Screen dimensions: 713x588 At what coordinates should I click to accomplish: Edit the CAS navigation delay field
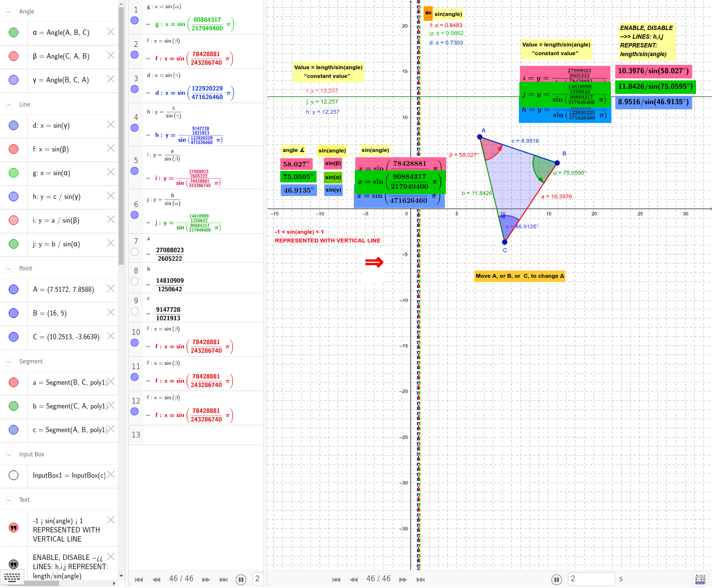coord(258,579)
